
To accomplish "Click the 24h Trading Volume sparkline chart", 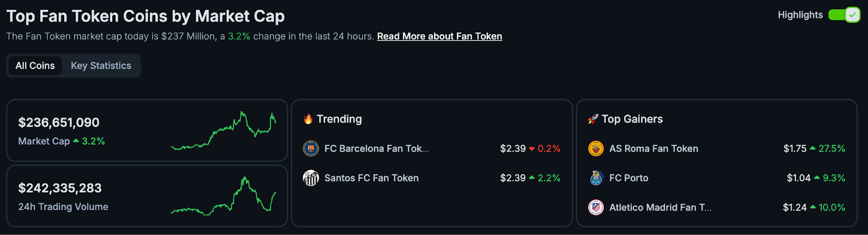I will coord(224,196).
